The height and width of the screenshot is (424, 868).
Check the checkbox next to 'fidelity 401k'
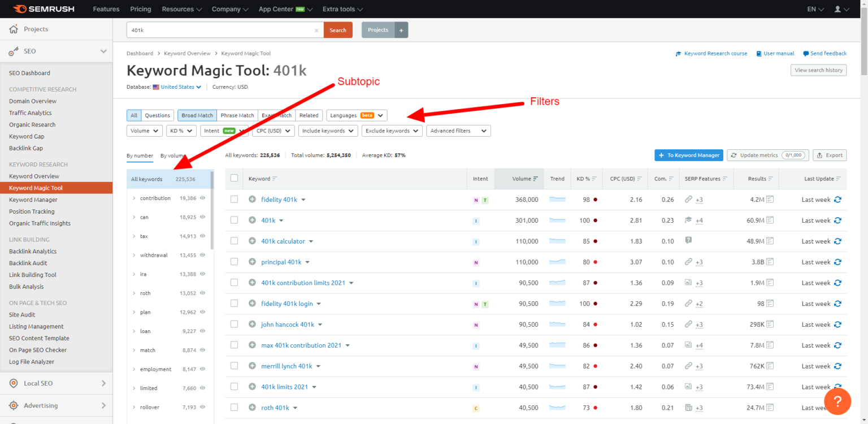[234, 199]
